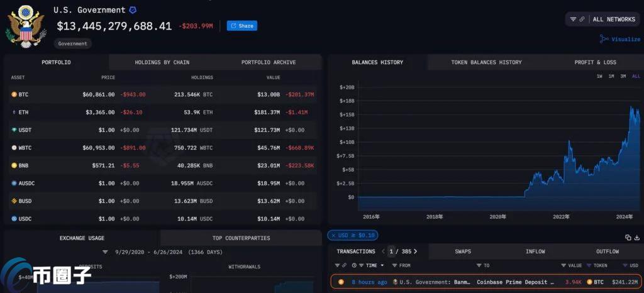644x293 pixels.
Task: Select the 3M chart range
Action: [x=623, y=76]
